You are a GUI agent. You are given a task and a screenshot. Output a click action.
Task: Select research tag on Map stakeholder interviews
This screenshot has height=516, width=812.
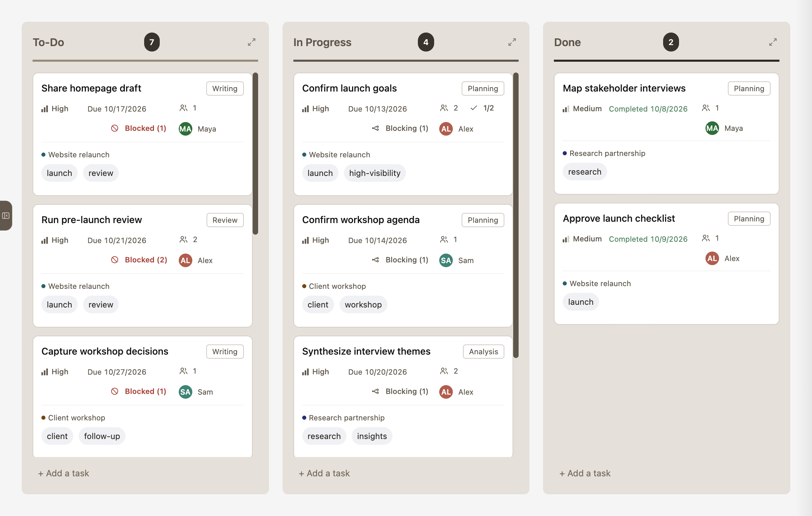pos(584,172)
